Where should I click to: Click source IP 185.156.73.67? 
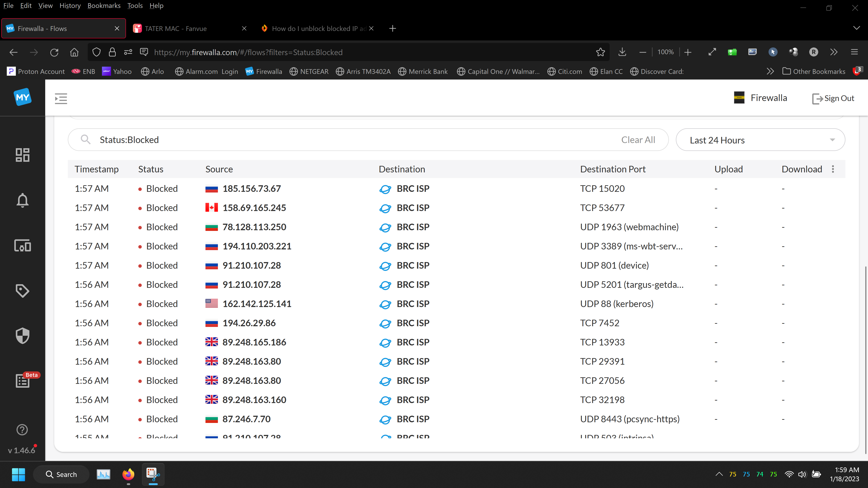click(x=251, y=189)
